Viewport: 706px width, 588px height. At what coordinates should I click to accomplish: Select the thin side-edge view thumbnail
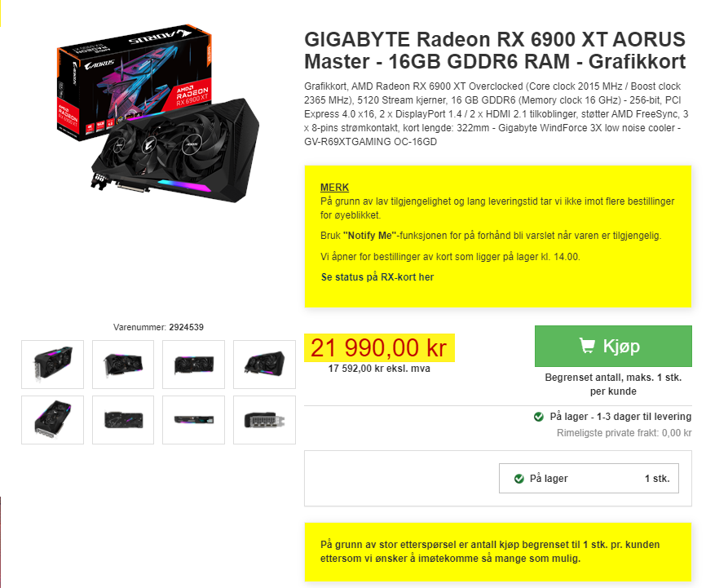point(193,419)
